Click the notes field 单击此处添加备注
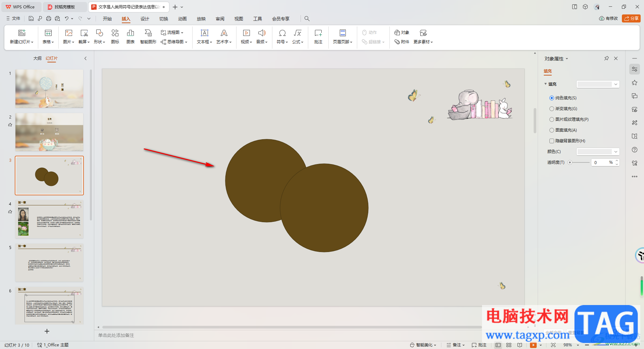Viewport: 644px width, 349px height. 116,335
